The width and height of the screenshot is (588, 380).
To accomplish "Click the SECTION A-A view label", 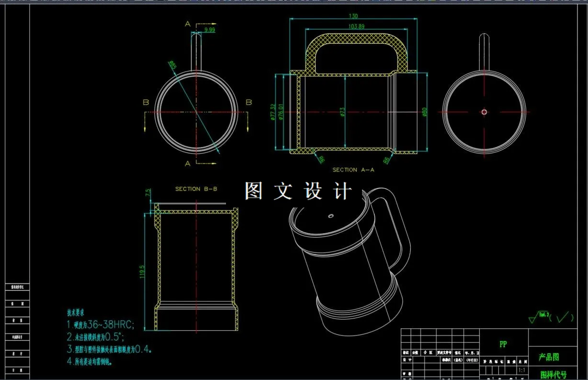I will point(353,170).
